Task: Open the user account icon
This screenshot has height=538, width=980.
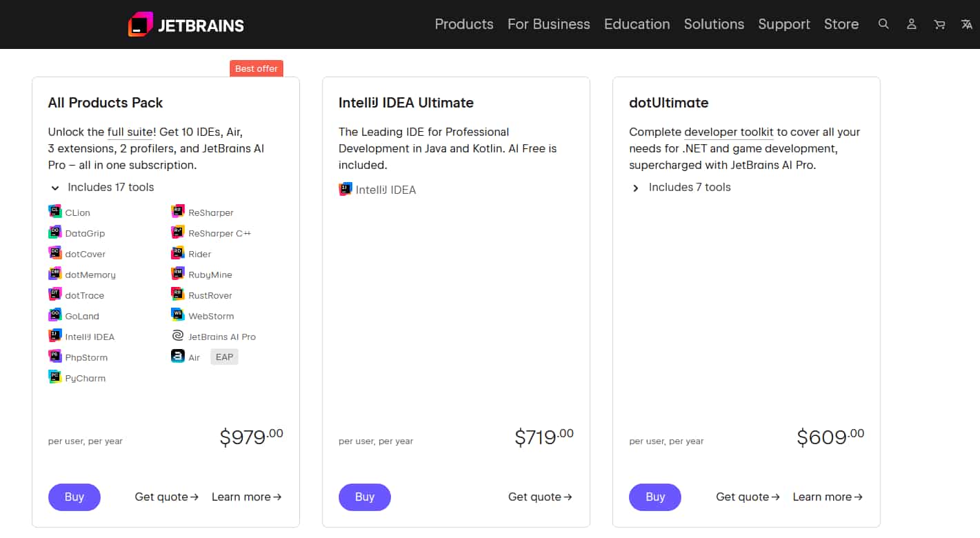Action: tap(911, 24)
